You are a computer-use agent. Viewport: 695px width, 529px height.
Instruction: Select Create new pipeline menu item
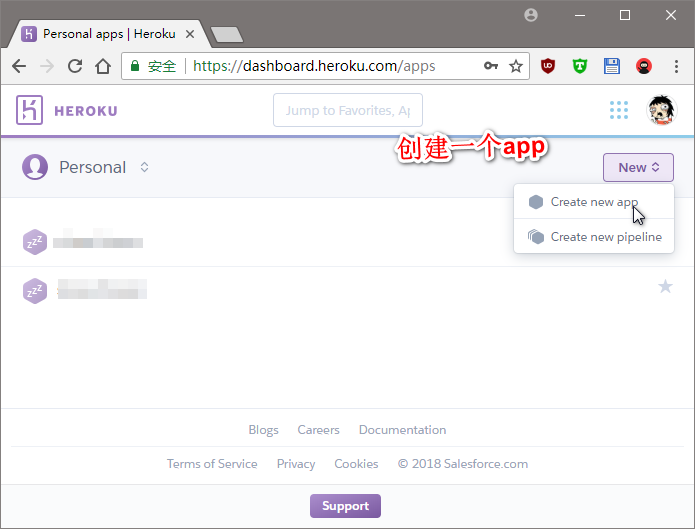click(594, 236)
